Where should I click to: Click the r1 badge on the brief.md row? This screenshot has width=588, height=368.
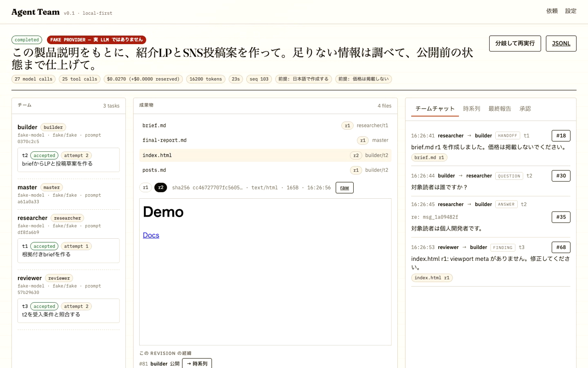(x=347, y=126)
